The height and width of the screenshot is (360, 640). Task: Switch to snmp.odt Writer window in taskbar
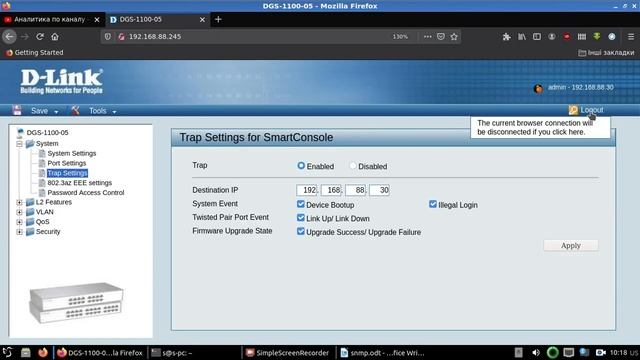383,353
